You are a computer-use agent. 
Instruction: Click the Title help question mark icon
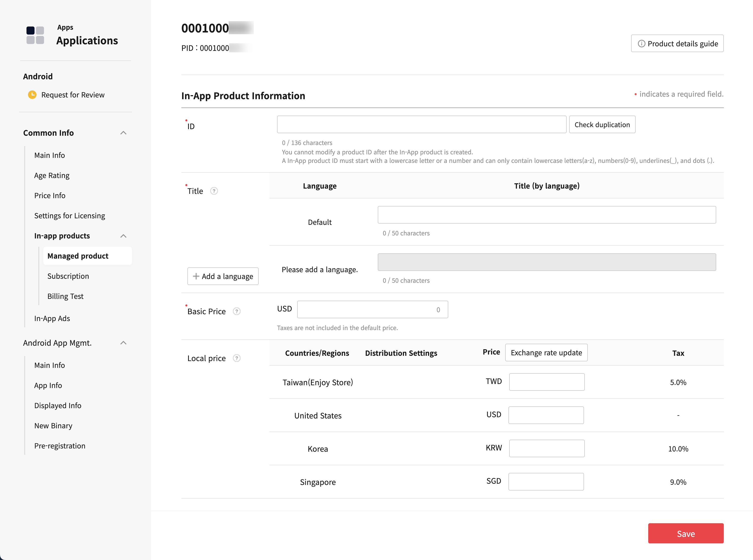[x=214, y=191]
